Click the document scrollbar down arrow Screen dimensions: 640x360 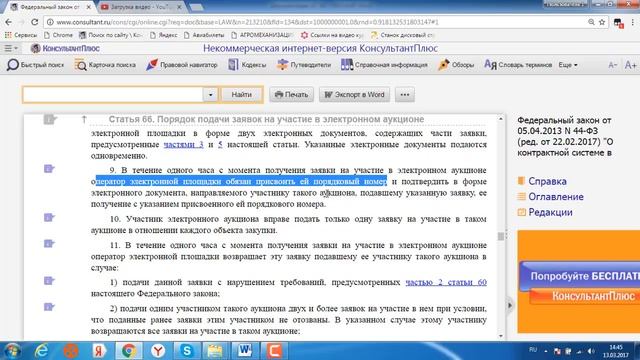tap(501, 336)
